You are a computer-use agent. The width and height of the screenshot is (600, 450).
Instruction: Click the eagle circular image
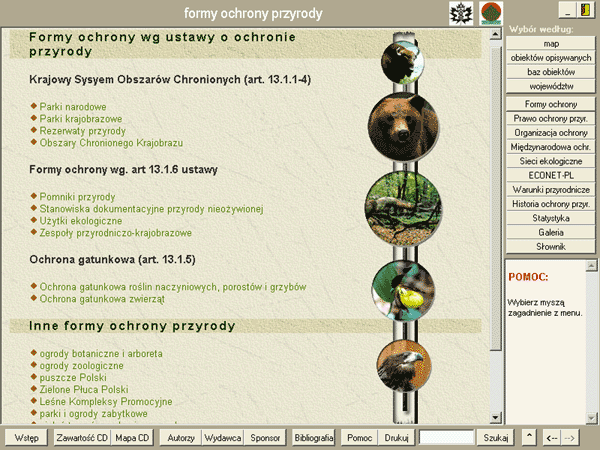[405, 365]
